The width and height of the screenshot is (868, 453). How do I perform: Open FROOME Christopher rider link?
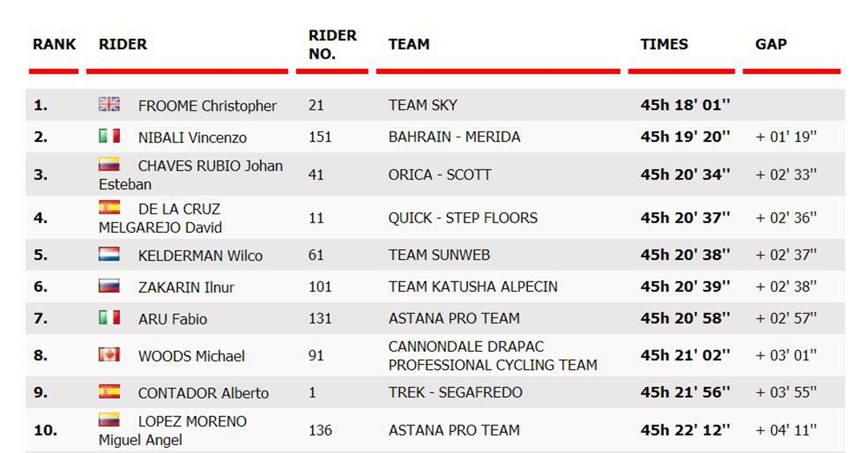coord(207,106)
